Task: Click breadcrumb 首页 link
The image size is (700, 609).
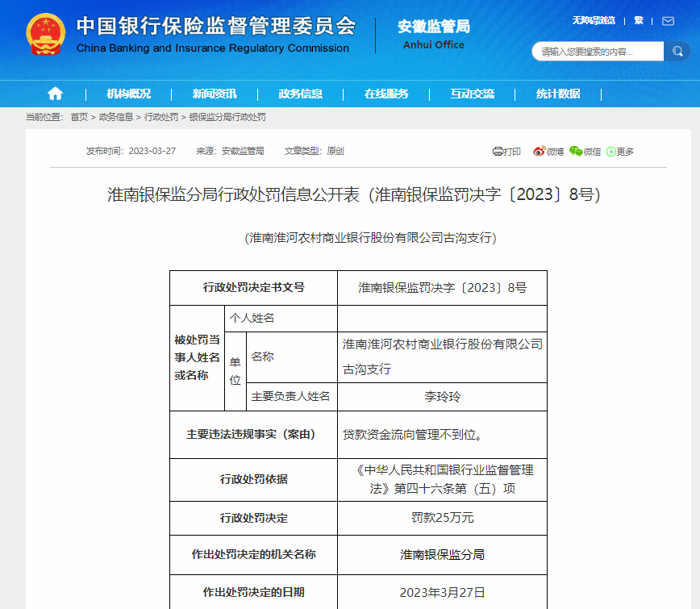Action: coord(80,117)
